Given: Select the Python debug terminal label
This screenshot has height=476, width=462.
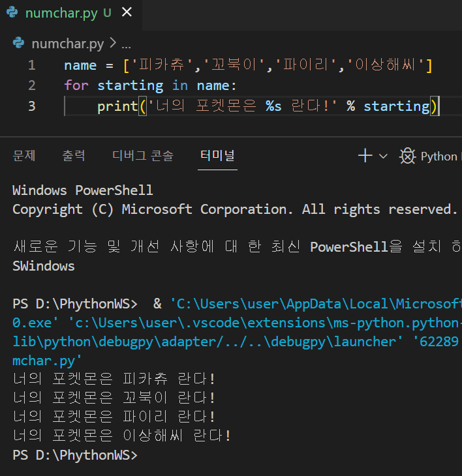Looking at the screenshot, I should pos(439,156).
